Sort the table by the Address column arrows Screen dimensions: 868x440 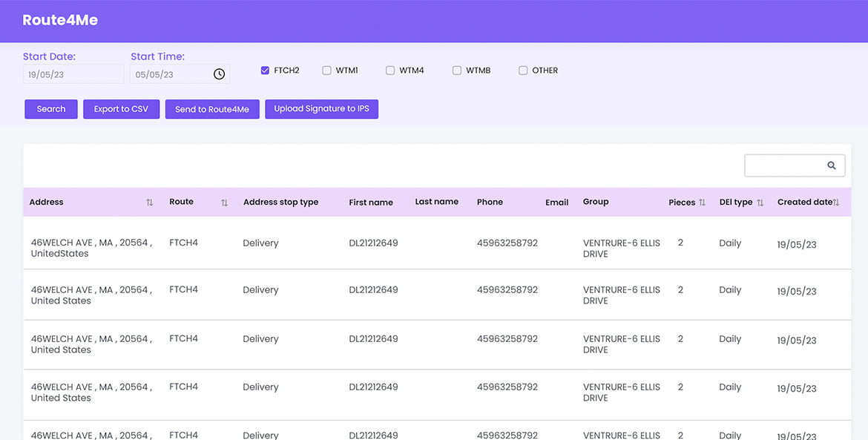149,203
